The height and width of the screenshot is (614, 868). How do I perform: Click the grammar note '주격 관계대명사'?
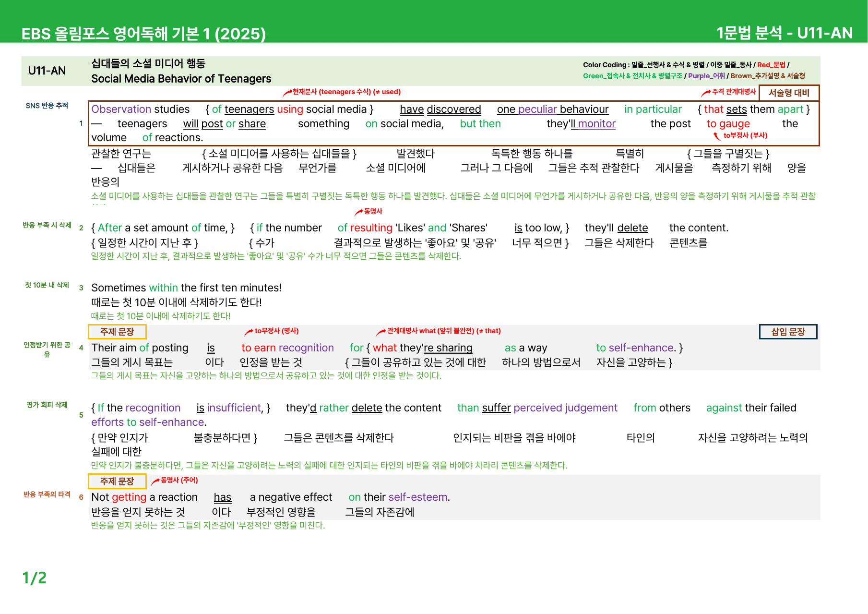734,92
